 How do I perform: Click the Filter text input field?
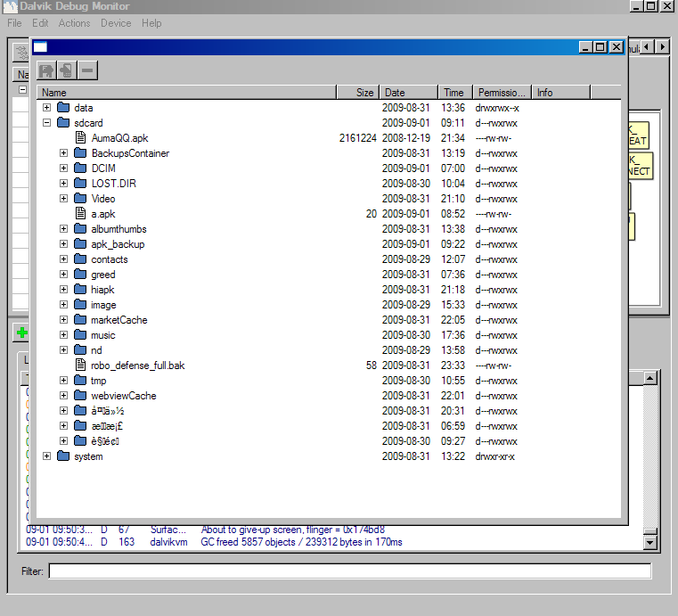[349, 571]
